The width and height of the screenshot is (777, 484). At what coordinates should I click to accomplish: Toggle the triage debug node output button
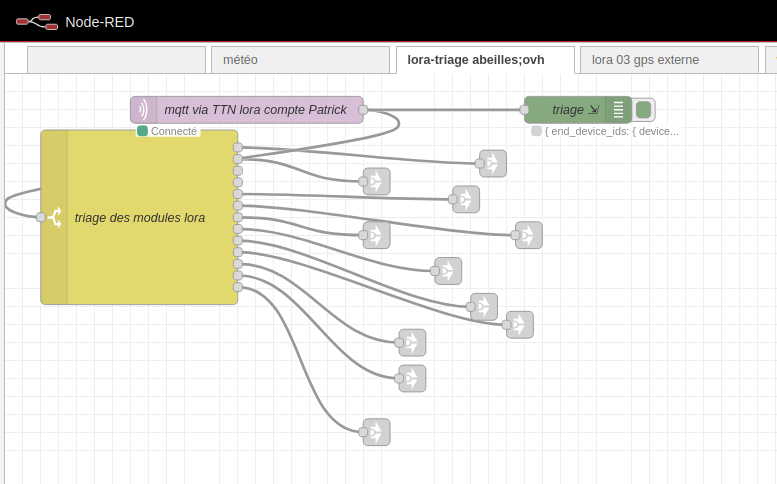(x=645, y=110)
